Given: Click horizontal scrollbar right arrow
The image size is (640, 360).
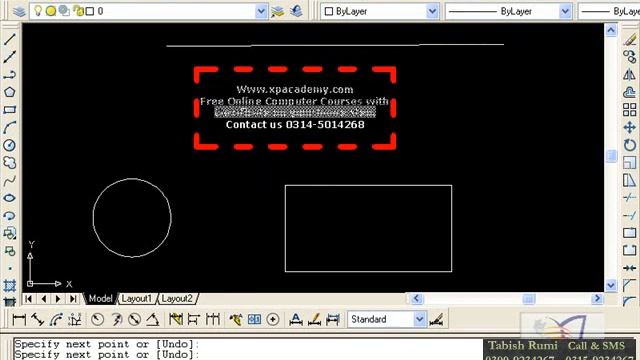Looking at the screenshot, I should click(x=597, y=299).
